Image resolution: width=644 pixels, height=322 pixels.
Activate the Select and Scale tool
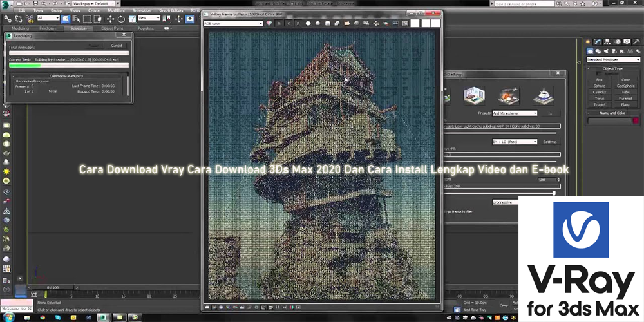pos(132,19)
